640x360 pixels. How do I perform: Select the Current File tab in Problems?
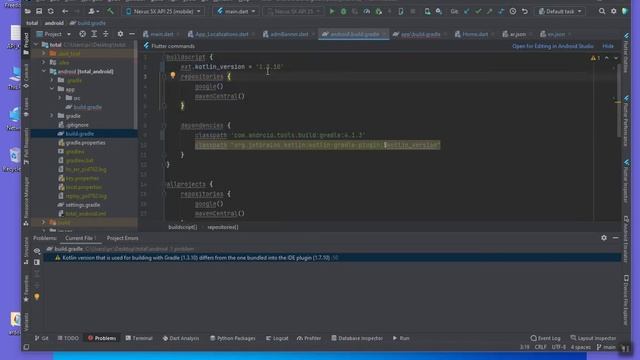80,238
